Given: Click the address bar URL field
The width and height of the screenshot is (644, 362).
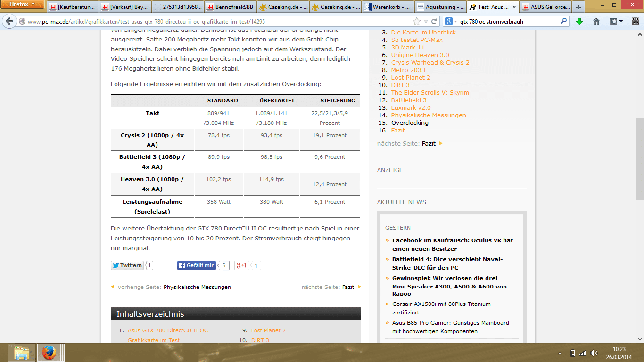Looking at the screenshot, I should (219, 21).
